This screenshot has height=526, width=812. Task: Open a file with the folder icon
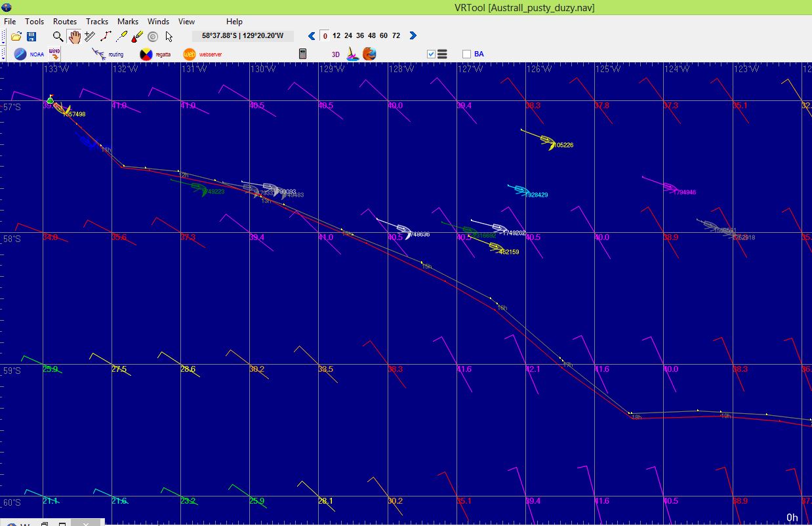tap(16, 37)
